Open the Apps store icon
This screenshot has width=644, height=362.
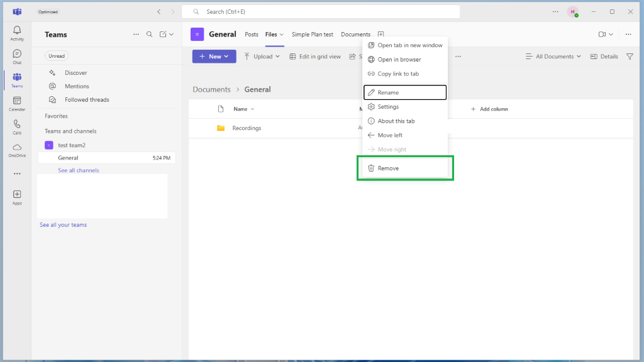click(x=17, y=197)
